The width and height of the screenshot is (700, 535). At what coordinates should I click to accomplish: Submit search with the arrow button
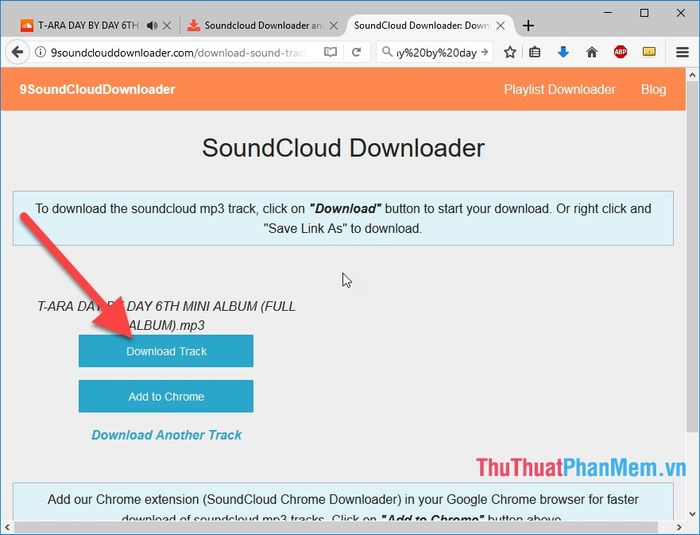485,52
